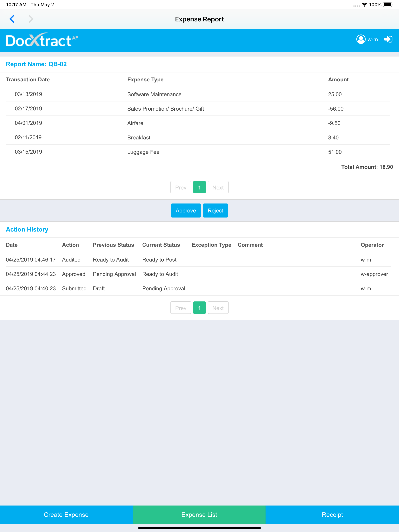Tap the forward navigation arrow icon
Viewport: 399px width, 532px height.
(31, 19)
